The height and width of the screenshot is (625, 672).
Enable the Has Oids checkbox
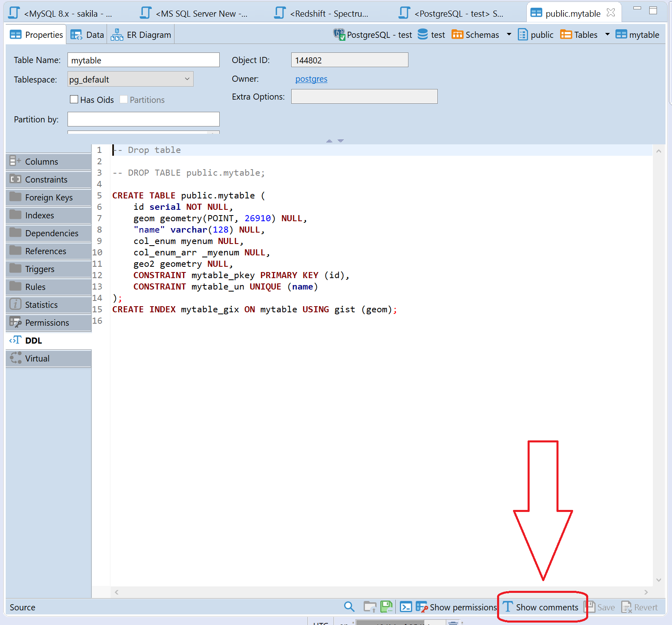point(74,99)
